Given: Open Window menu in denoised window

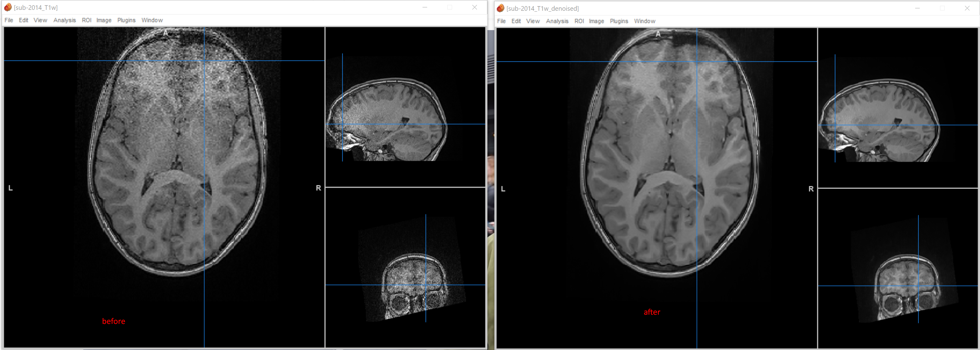Looking at the screenshot, I should click(x=644, y=21).
